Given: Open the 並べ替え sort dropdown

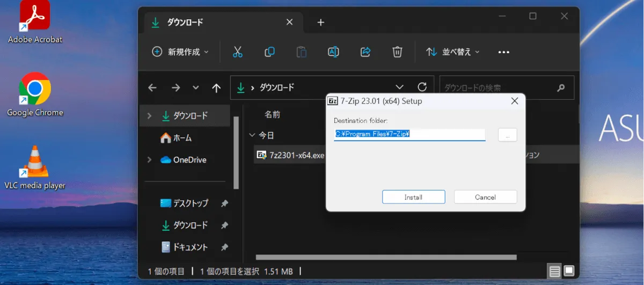Looking at the screenshot, I should [453, 52].
